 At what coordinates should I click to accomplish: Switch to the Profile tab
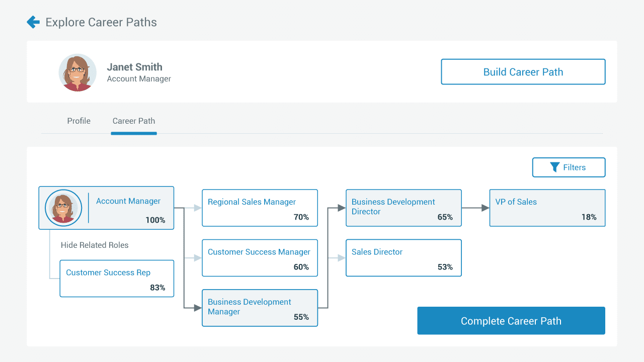78,121
